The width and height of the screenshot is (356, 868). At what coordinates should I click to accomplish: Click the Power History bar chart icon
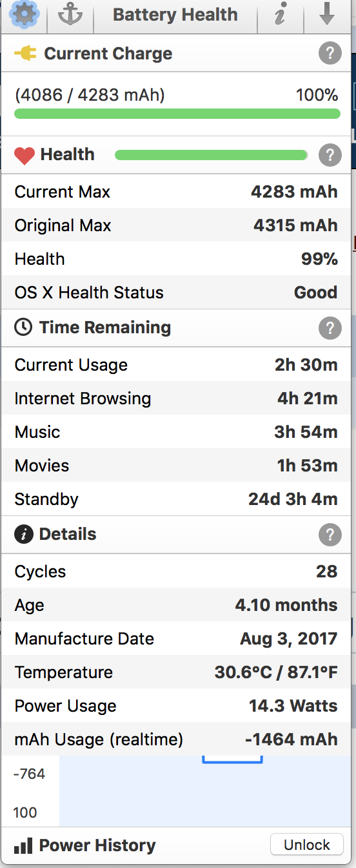23,845
